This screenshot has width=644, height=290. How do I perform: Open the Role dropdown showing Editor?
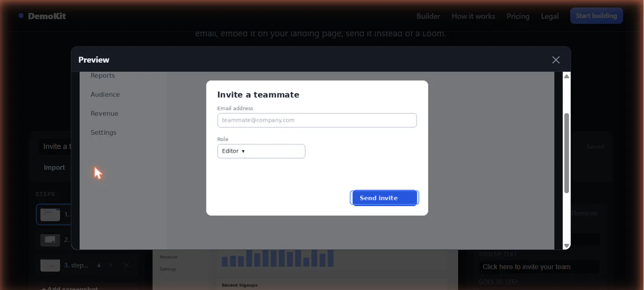(261, 151)
